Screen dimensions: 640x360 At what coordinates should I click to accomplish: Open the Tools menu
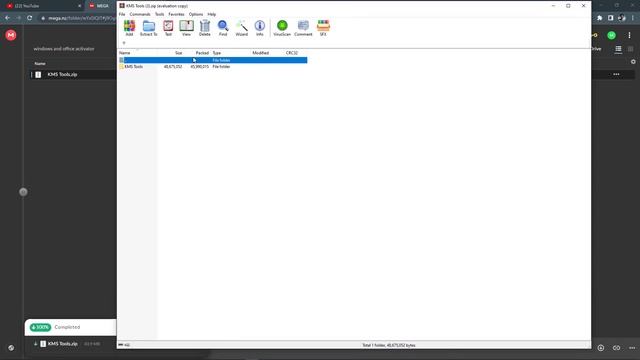point(160,14)
